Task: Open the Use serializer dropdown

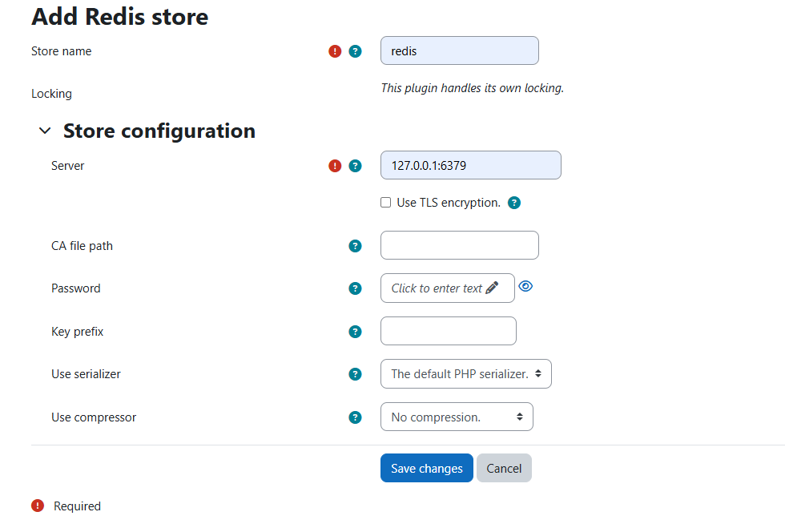Action: pos(466,373)
